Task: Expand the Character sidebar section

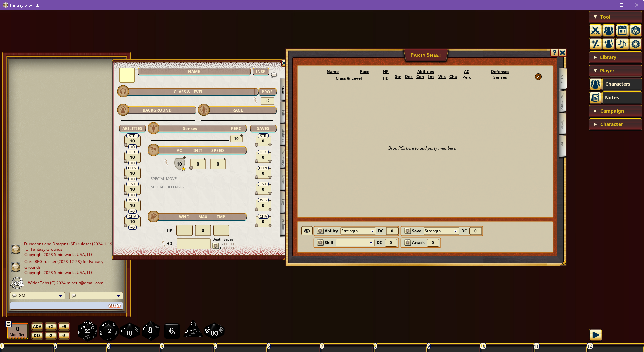Action: [x=615, y=124]
